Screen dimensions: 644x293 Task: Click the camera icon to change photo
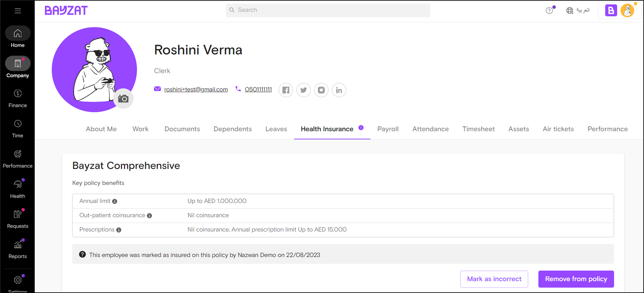click(x=123, y=99)
